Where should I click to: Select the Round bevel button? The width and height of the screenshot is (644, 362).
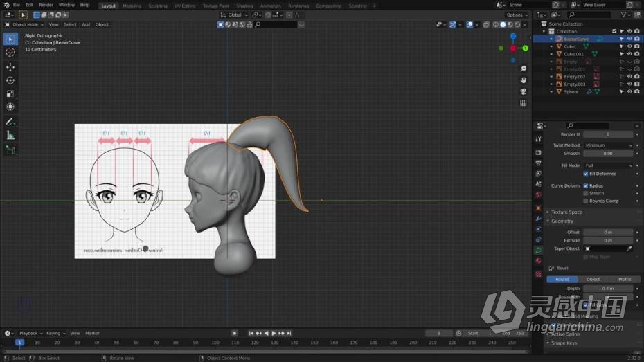point(562,279)
